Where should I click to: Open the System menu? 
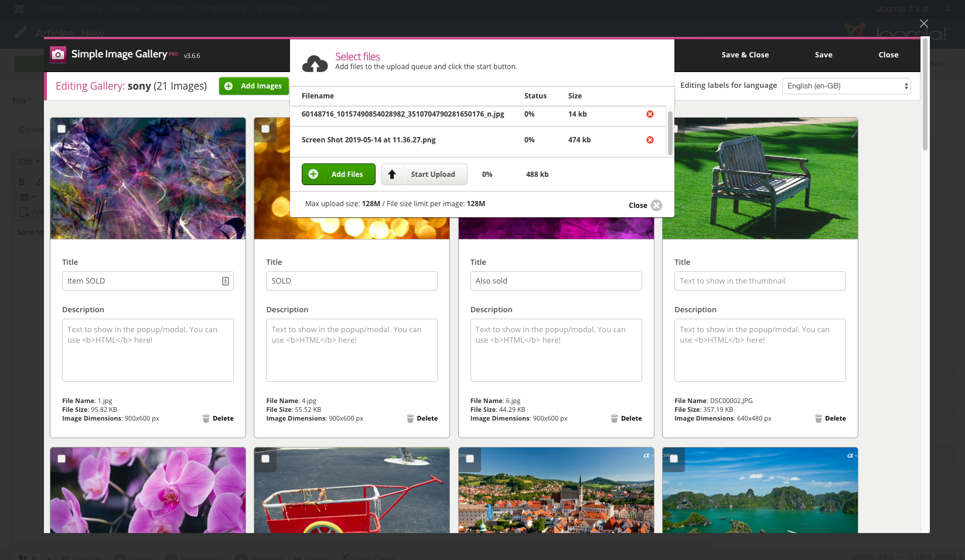tap(53, 9)
